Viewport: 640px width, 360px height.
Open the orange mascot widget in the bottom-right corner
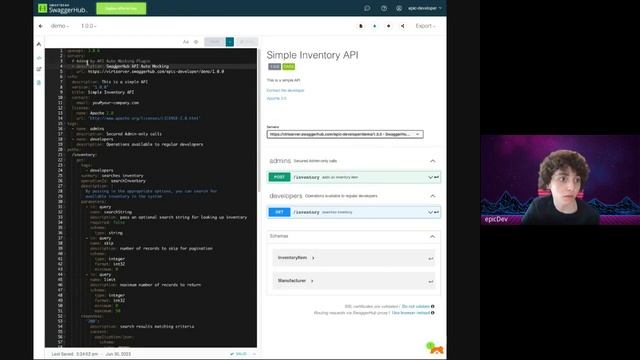(x=435, y=348)
